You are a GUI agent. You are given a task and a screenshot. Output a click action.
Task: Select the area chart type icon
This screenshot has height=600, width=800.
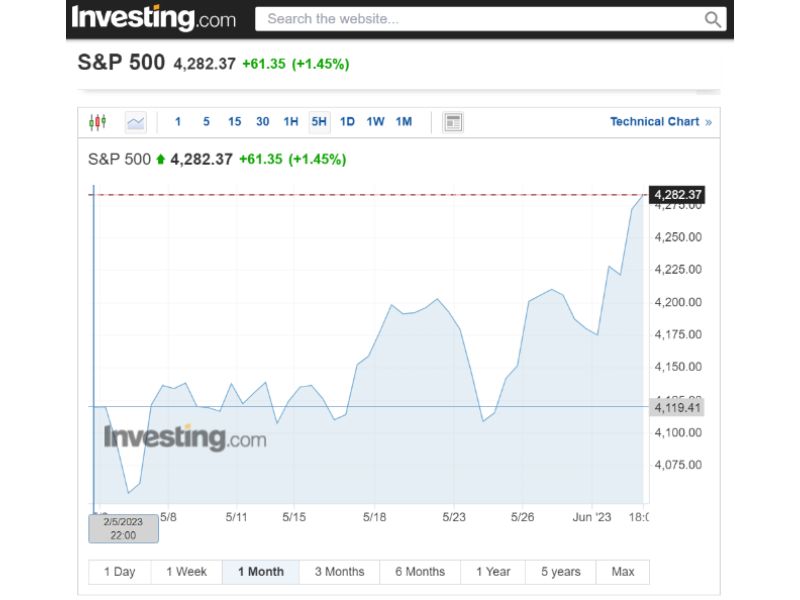pos(136,122)
